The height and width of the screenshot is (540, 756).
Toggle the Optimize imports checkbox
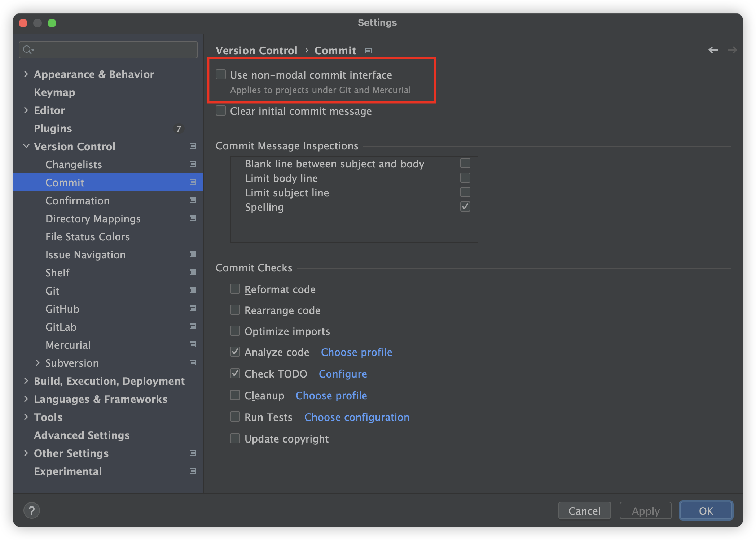coord(235,331)
